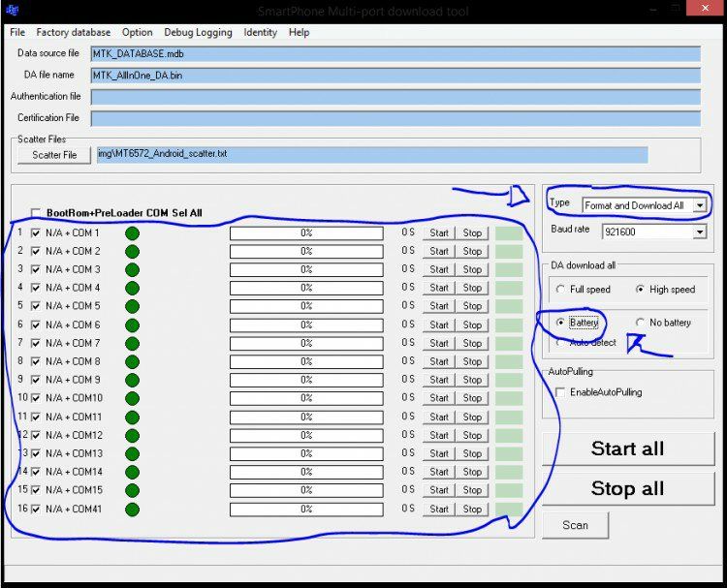Image resolution: width=727 pixels, height=588 pixels.
Task: Click the green status light for COM 3
Action: (x=132, y=269)
